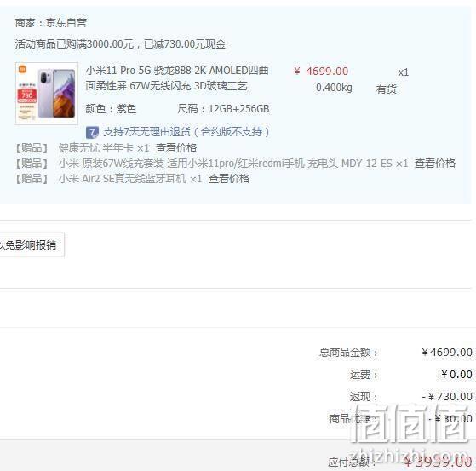This screenshot has width=476, height=471.
Task: Click the 应付总额 total payable amount
Action: pos(438,462)
